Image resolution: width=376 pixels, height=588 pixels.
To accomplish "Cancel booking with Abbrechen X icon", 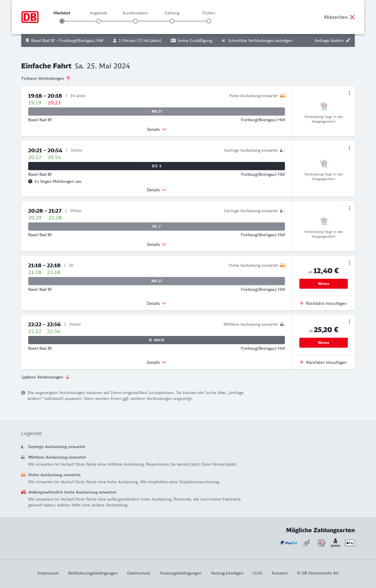I will tap(352, 17).
